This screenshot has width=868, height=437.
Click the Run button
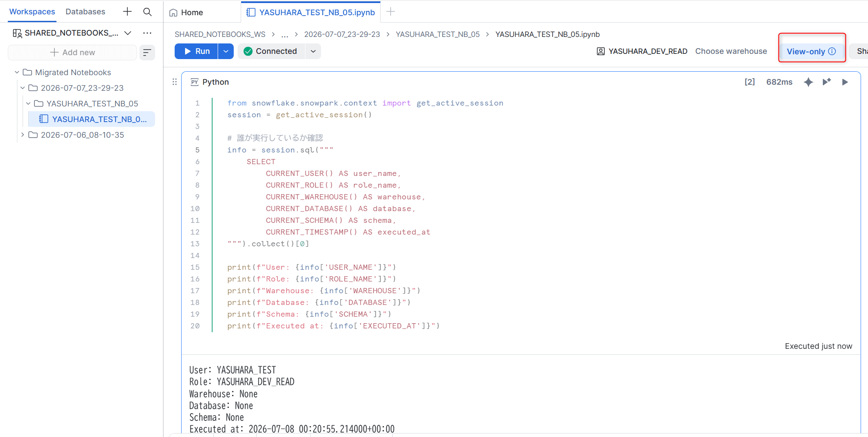click(x=197, y=51)
